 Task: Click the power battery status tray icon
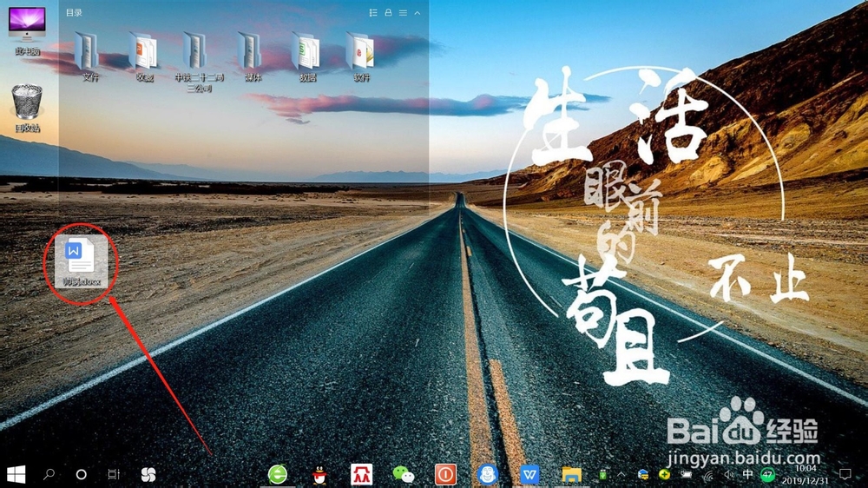pos(686,474)
